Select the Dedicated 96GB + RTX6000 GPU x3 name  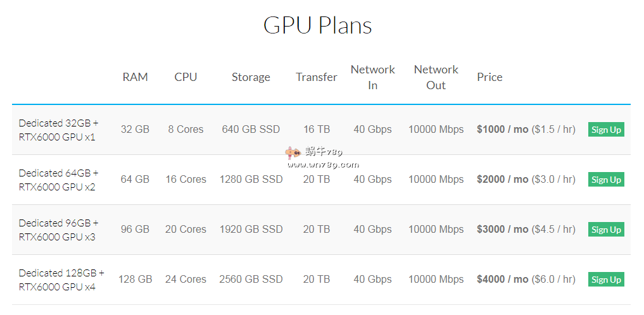pos(59,230)
